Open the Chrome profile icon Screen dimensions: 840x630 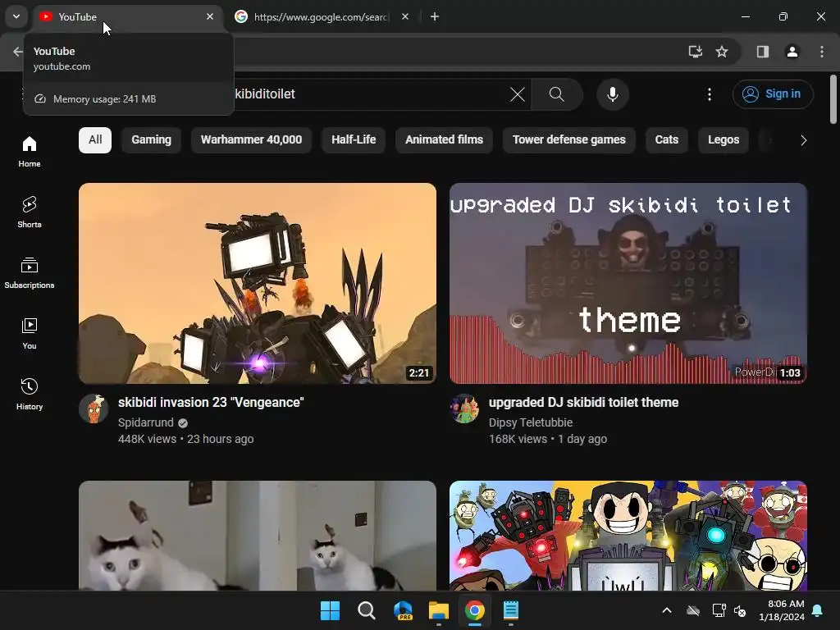(x=792, y=52)
